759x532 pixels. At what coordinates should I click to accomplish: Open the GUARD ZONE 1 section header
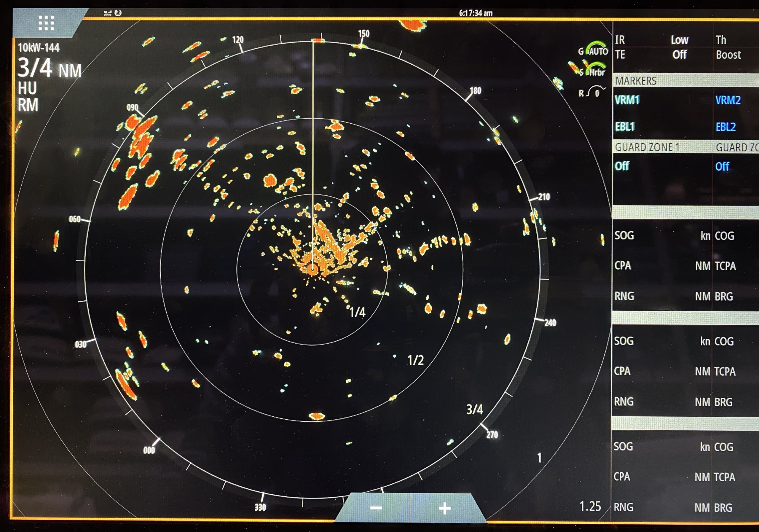tap(647, 147)
